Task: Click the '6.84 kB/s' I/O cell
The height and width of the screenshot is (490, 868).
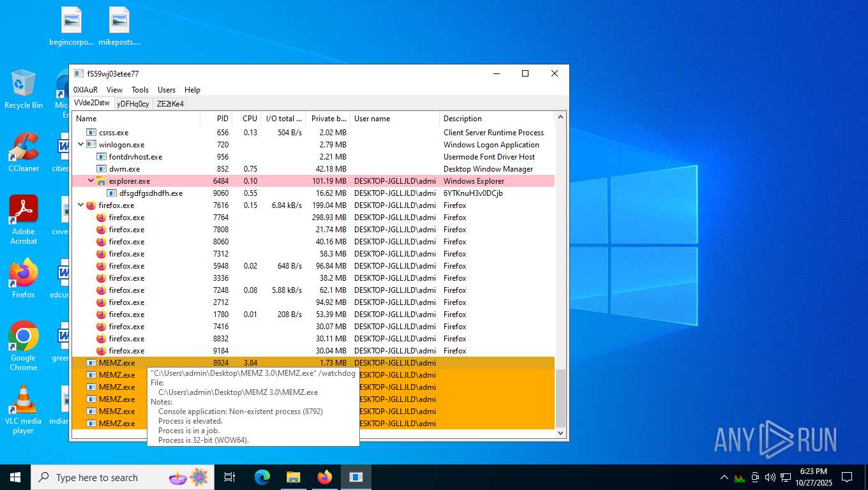Action: [x=287, y=205]
